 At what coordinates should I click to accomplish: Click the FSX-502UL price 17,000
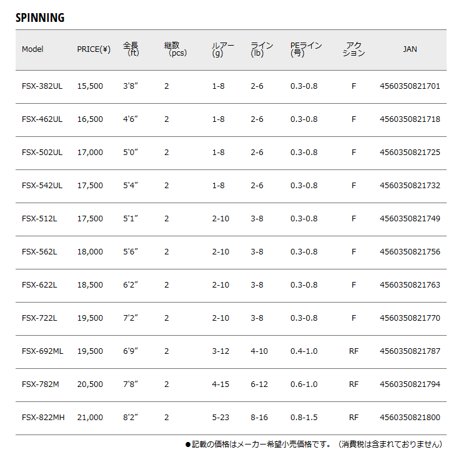click(x=90, y=153)
